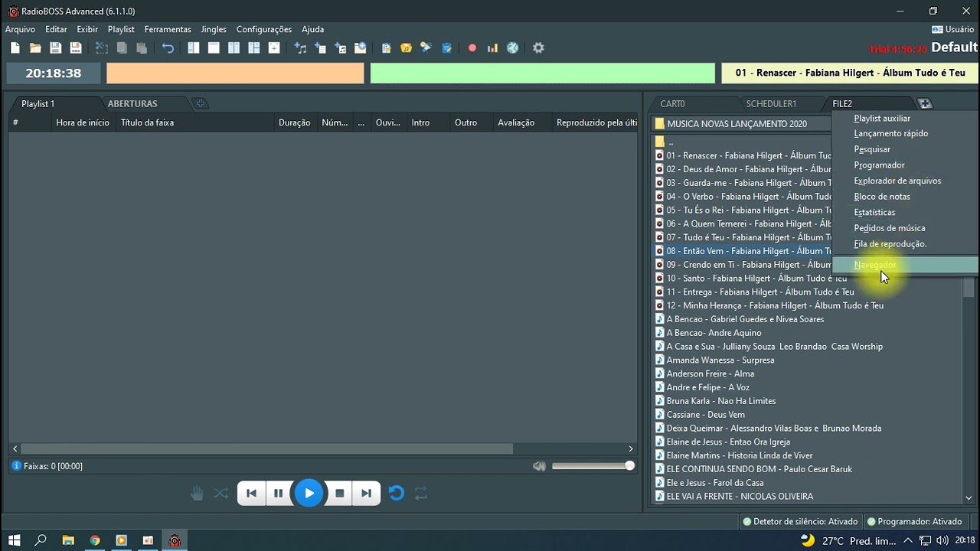Open a playlist with the folder icon

pyautogui.click(x=35, y=47)
